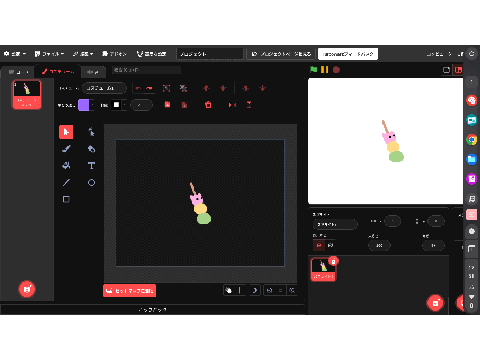Screen dimensions: 480x360
Task: Click the Convert to Bitmap button
Action: [x=129, y=291]
